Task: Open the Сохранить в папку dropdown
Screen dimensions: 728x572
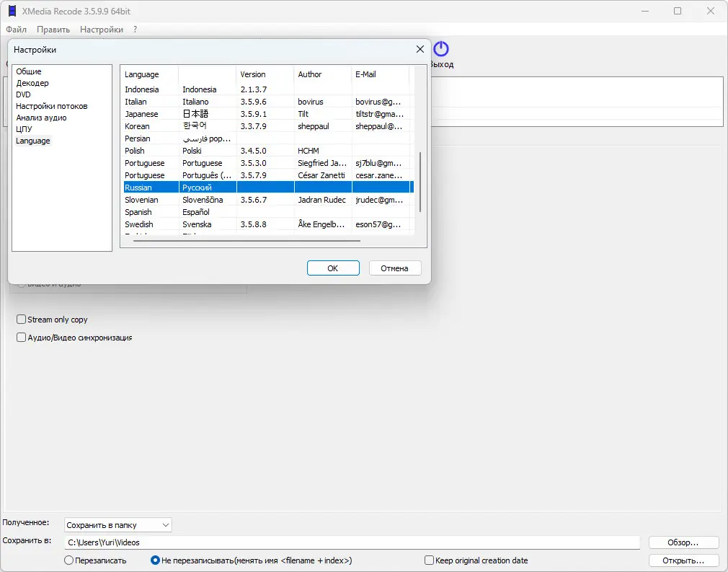Action: [x=118, y=525]
